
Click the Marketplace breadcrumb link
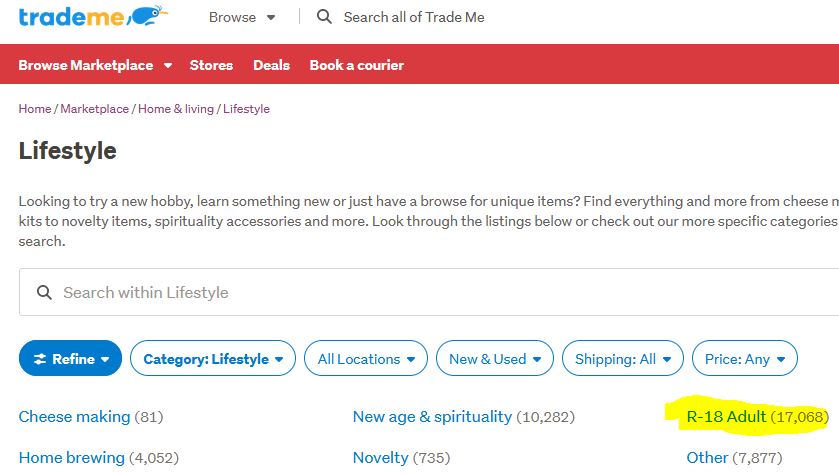pyautogui.click(x=94, y=109)
